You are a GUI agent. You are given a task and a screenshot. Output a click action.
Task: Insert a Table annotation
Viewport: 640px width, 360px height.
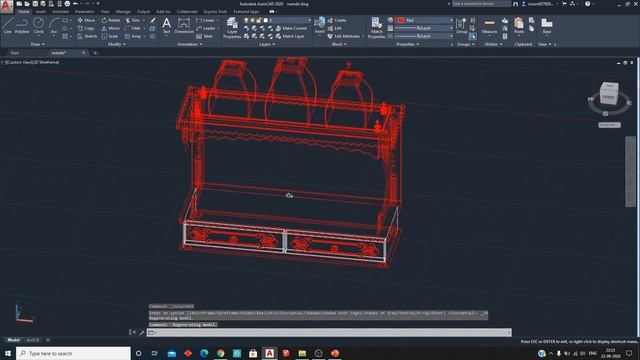pos(204,36)
